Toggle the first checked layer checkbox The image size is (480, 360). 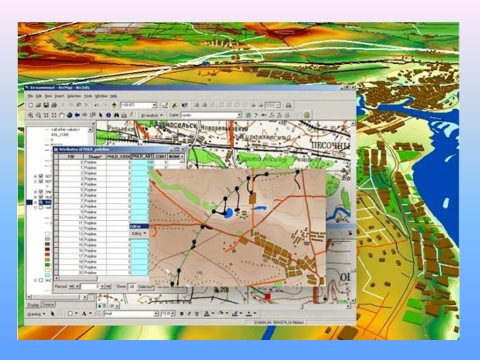pos(41,176)
